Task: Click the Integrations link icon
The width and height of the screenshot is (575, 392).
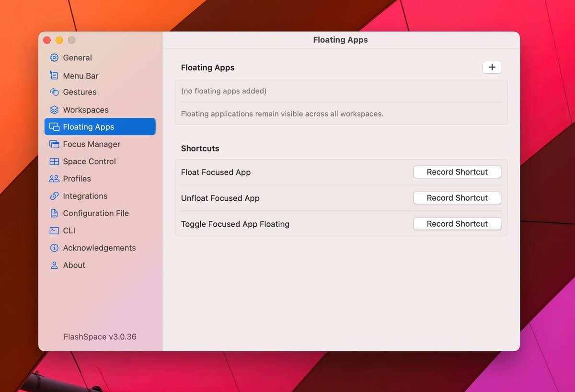Action: click(54, 196)
